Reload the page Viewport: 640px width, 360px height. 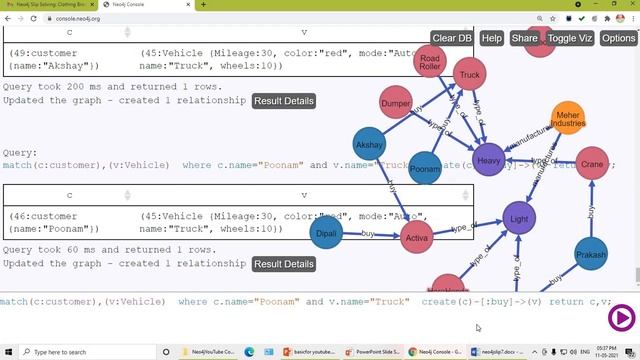click(x=33, y=18)
